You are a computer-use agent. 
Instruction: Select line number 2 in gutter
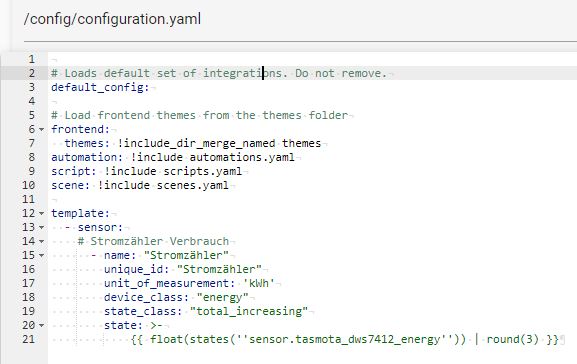(x=32, y=73)
